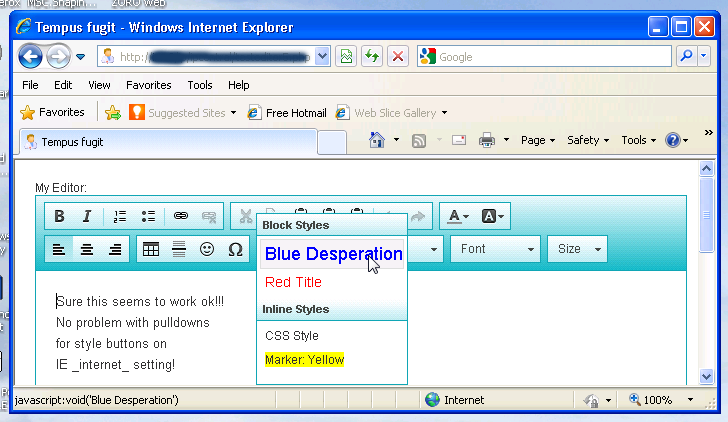Insert a special character (Omega)
Screen dimensions: 728x422
pos(235,249)
